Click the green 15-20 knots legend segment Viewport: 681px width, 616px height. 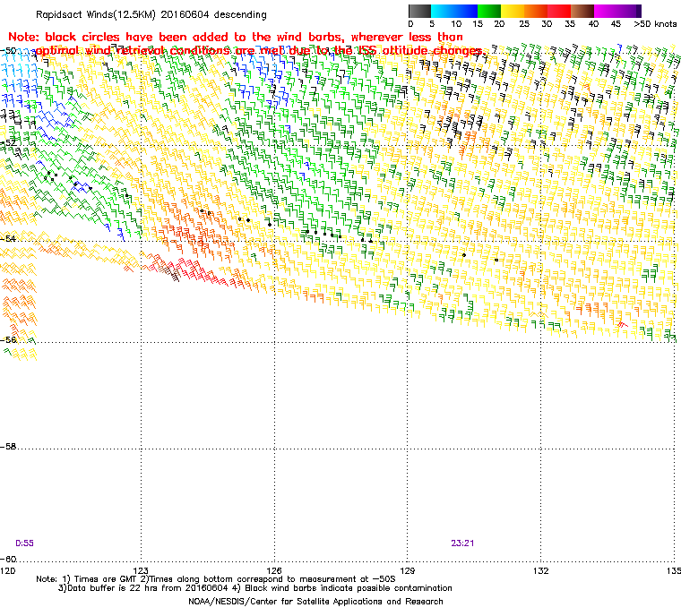(x=489, y=11)
